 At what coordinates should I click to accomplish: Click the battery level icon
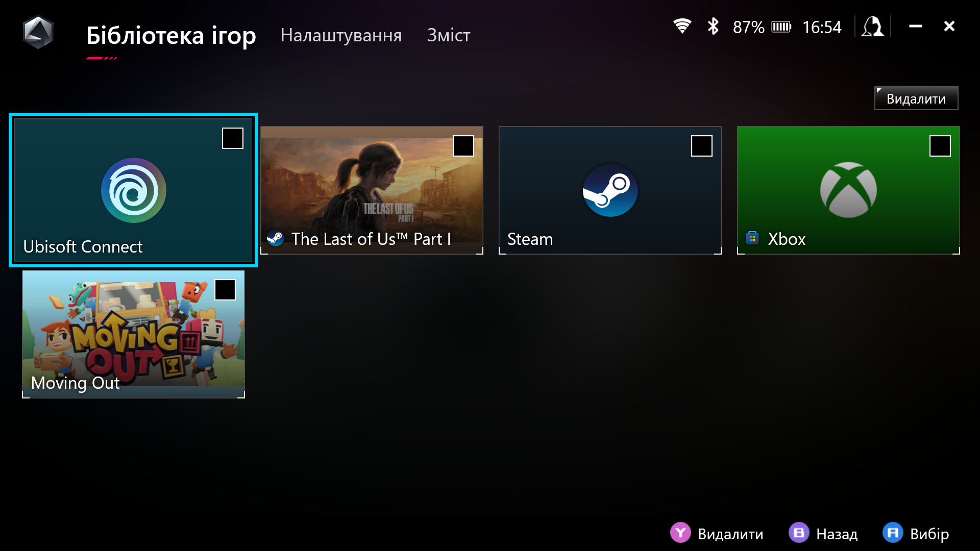pos(781,27)
